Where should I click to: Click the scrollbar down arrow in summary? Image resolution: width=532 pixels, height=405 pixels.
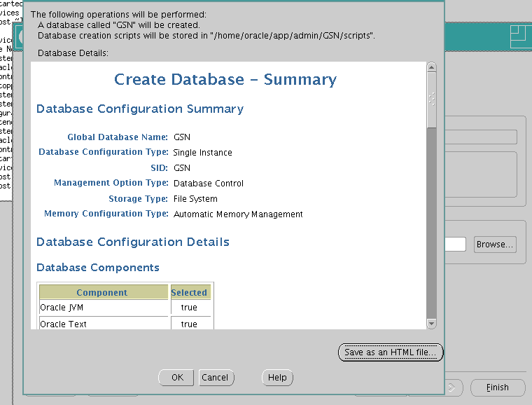(x=432, y=324)
